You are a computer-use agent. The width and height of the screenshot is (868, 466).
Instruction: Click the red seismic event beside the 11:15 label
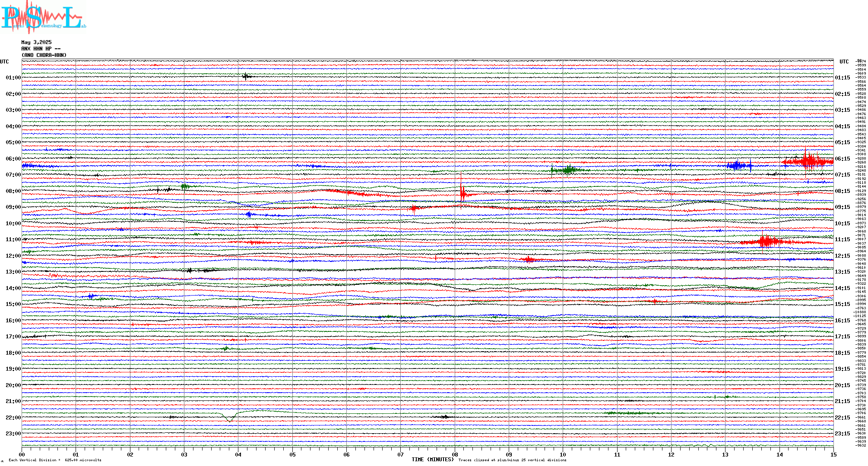767,242
